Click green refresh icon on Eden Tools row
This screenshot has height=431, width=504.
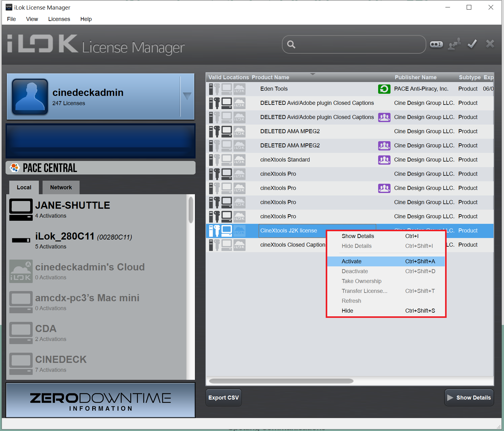pos(384,89)
